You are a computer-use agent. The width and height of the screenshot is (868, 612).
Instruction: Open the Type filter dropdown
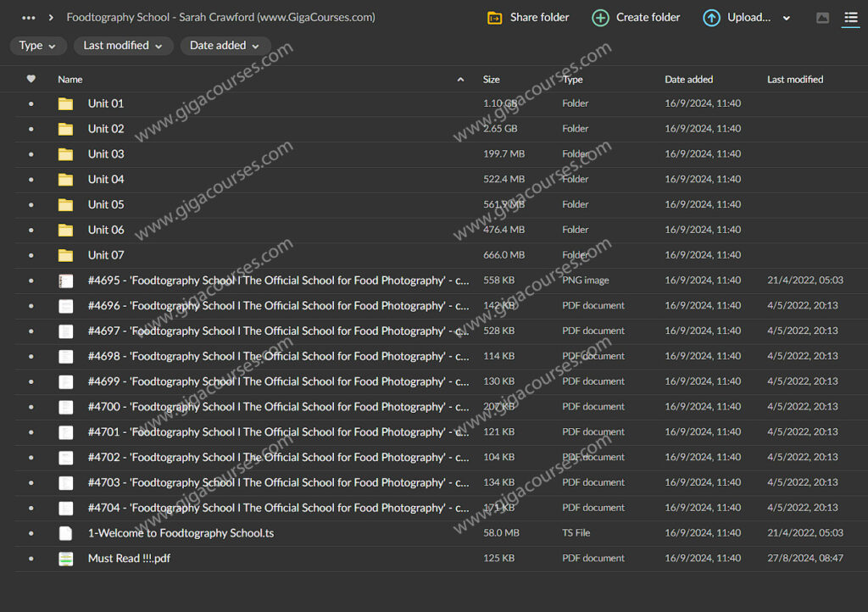click(38, 46)
